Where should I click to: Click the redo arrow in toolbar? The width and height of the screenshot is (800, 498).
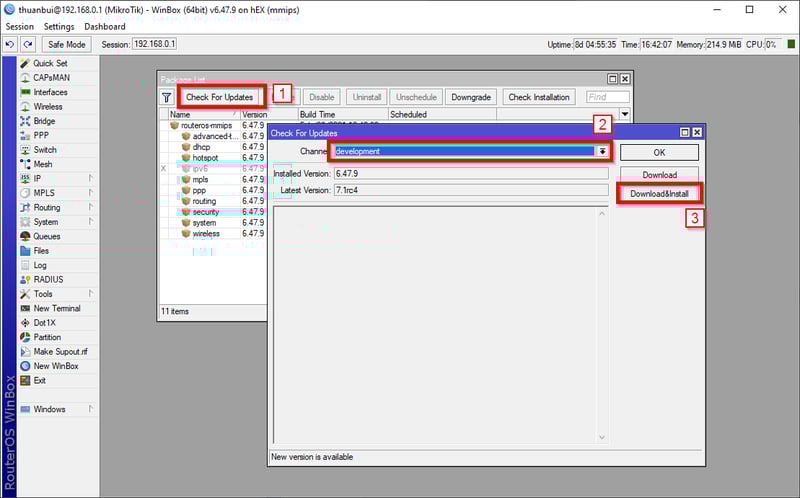[28, 44]
